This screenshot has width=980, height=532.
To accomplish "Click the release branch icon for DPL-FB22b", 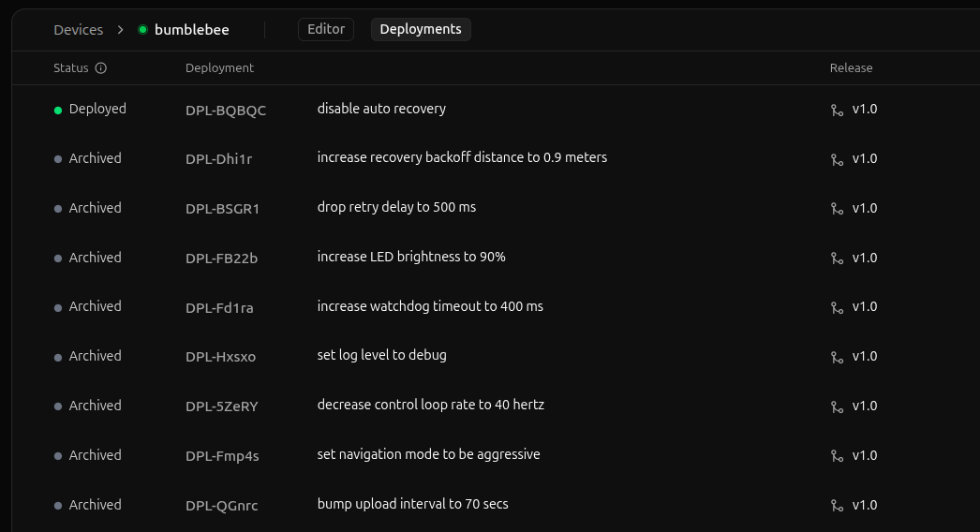I will tap(837, 259).
